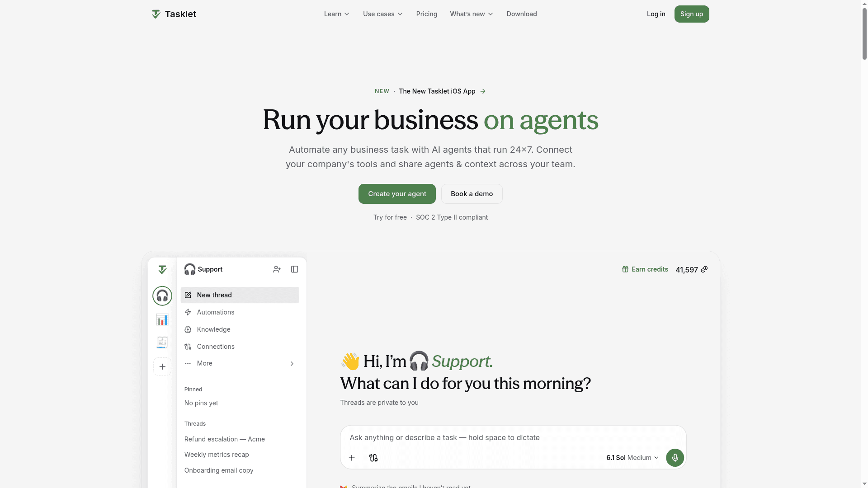Expand the Learn dropdown menu

point(337,14)
